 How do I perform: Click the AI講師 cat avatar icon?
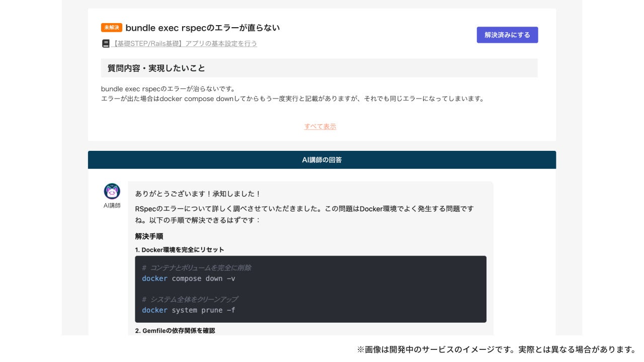coord(112,191)
